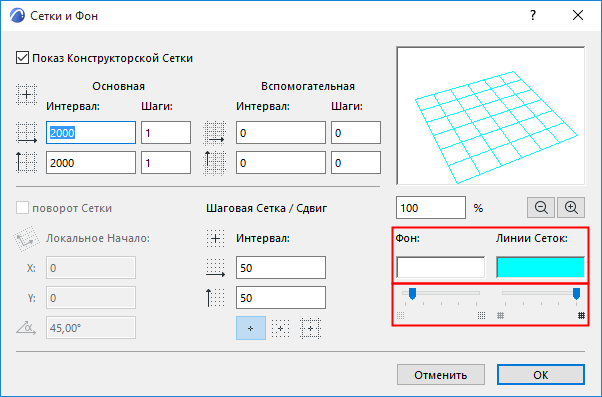Toggle the Показ Конструкторской Сетки checkbox
This screenshot has height=397, width=602.
click(22, 58)
